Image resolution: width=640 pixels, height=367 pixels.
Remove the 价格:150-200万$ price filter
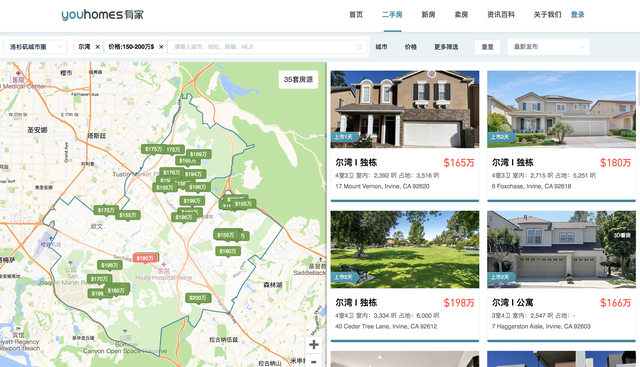(x=161, y=47)
